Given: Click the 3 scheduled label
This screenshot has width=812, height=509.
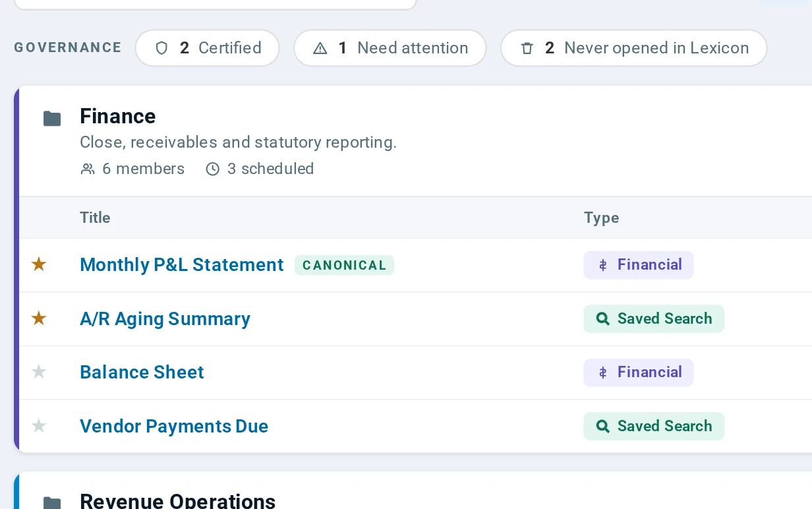Looking at the screenshot, I should tap(270, 169).
